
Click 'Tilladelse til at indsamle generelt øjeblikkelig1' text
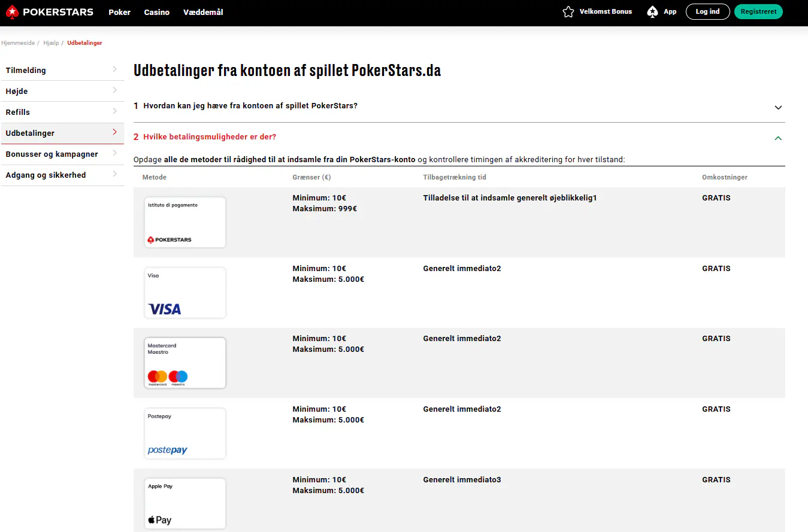click(x=510, y=198)
